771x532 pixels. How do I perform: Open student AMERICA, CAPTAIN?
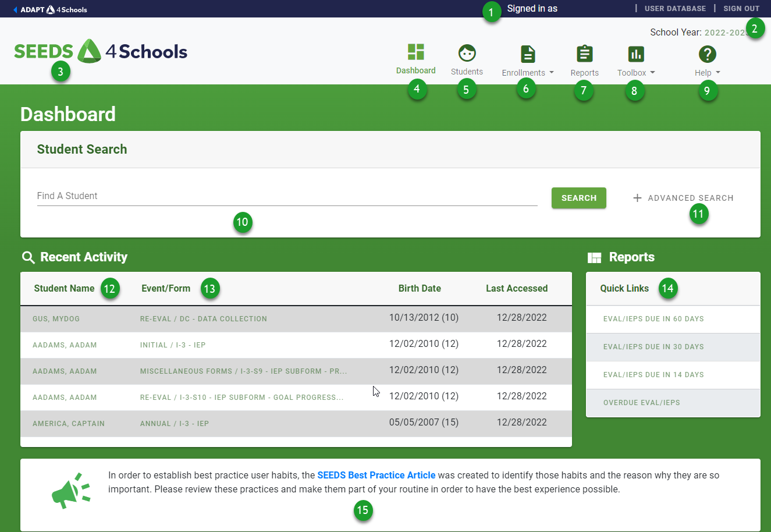[x=69, y=424]
